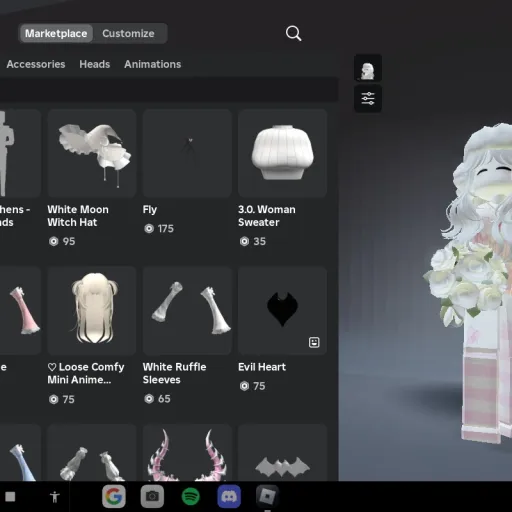512x512 pixels.
Task: Select the White Moon Witch Hat item
Action: click(92, 153)
